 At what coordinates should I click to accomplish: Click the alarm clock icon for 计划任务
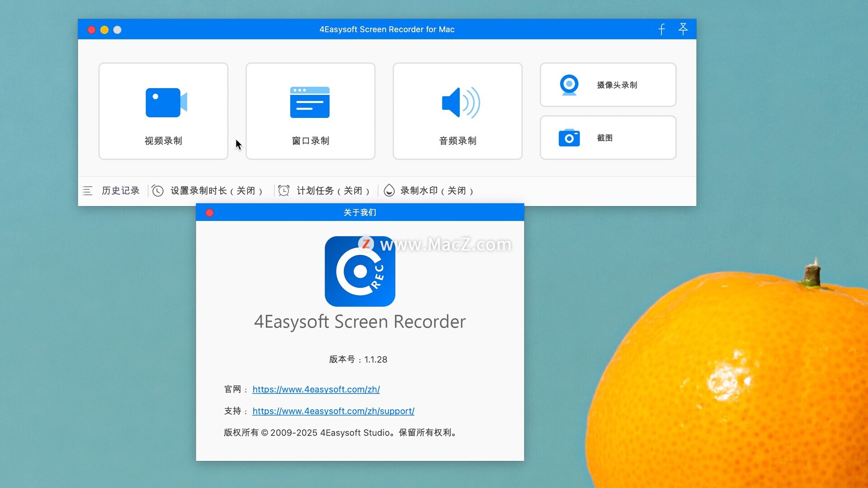(284, 191)
